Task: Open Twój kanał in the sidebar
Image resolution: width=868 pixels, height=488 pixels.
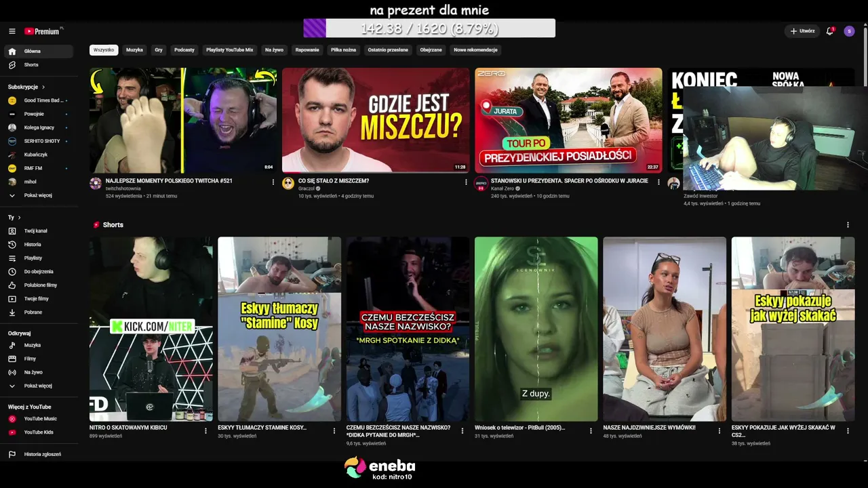Action: [x=39, y=231]
